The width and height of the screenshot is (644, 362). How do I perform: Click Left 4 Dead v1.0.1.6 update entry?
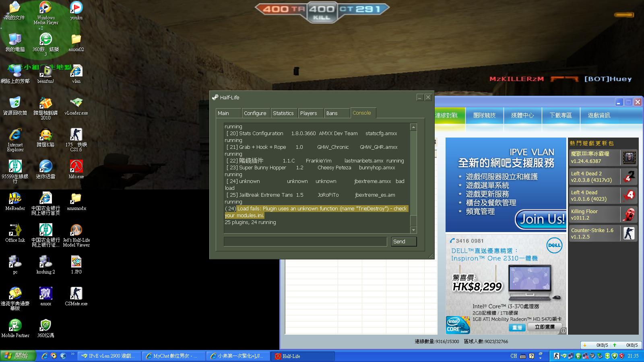pos(603,195)
